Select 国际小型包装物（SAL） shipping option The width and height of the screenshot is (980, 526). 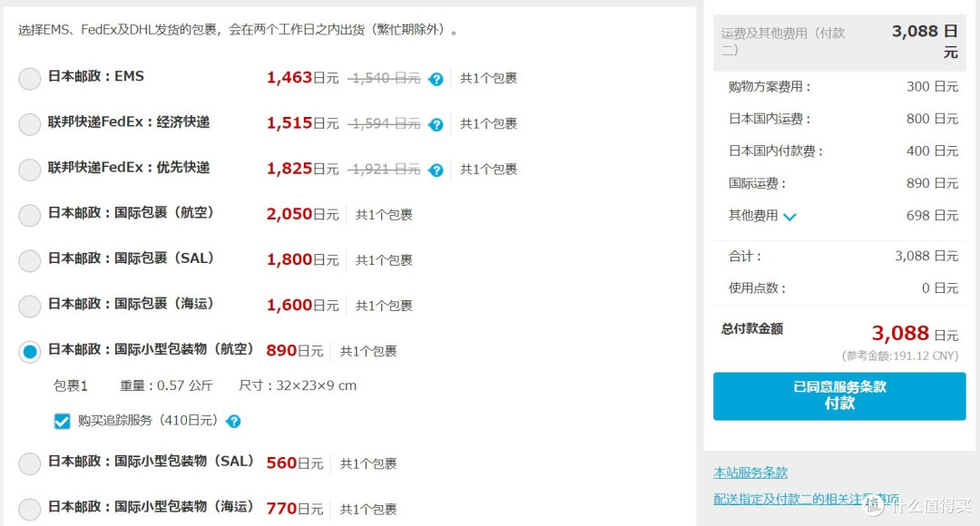(x=28, y=463)
